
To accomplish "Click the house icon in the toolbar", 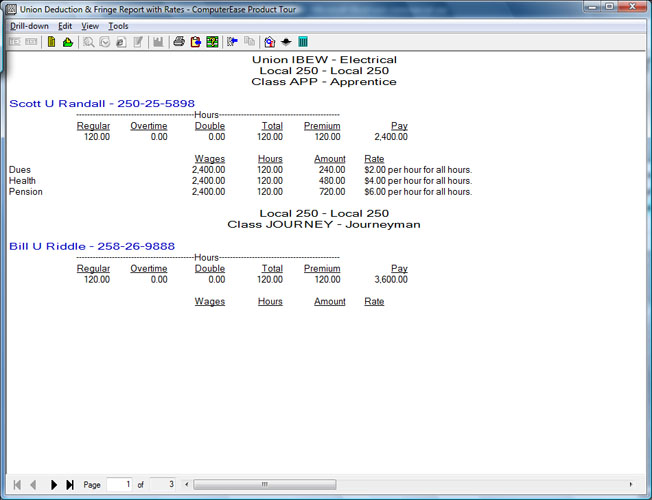I will [x=269, y=42].
